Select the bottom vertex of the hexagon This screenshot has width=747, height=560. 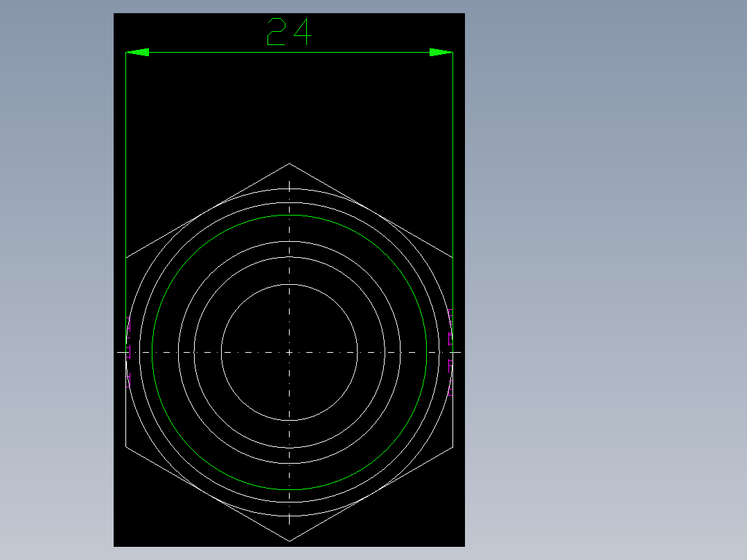[x=289, y=541]
